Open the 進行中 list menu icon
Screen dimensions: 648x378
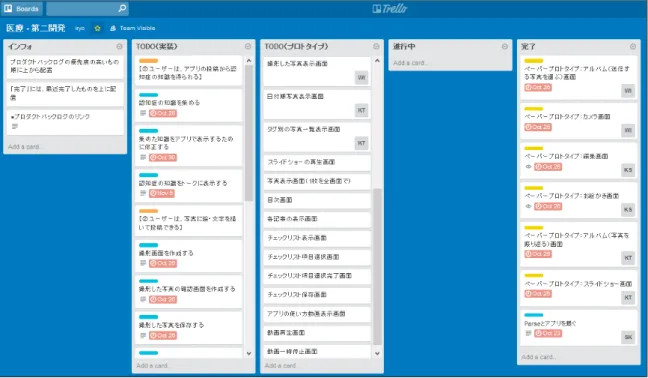[505, 47]
